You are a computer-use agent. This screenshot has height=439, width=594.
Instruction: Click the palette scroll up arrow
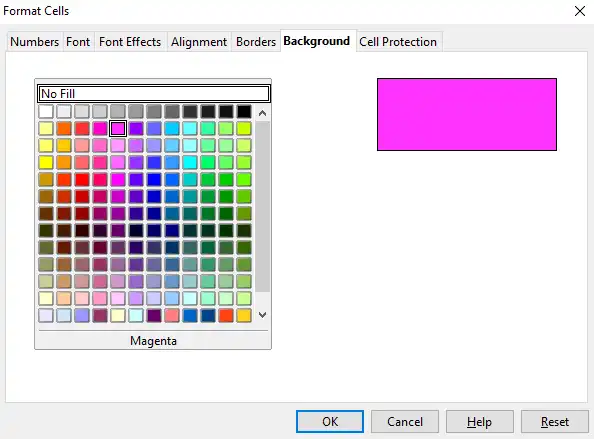coord(262,113)
